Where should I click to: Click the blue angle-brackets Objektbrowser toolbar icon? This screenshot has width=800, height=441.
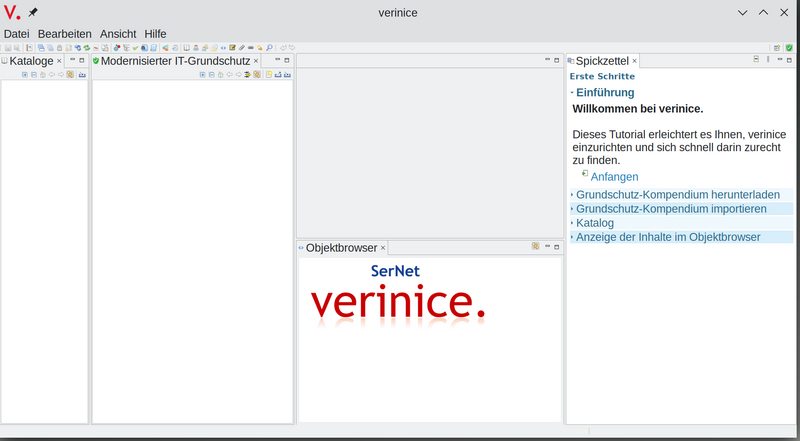point(223,48)
